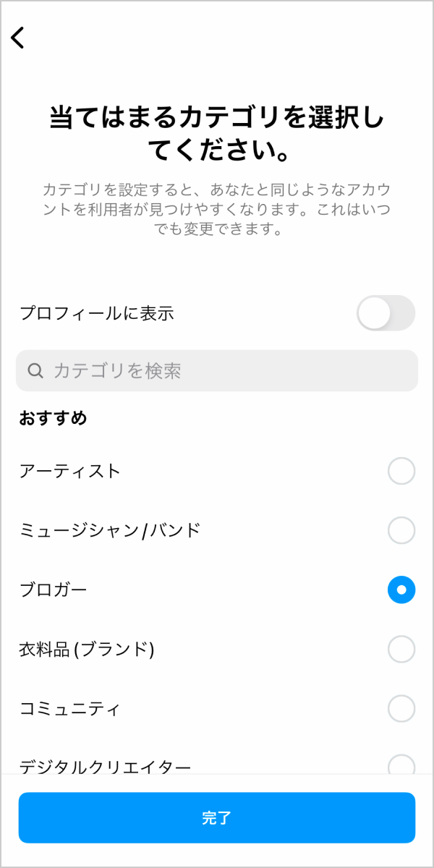Tap the ブロガー category label
Image resolution: width=434 pixels, height=868 pixels.
tap(54, 590)
